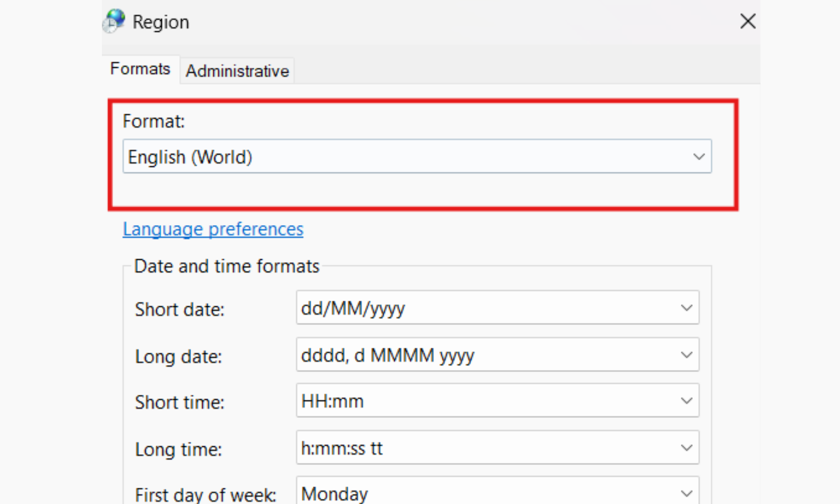Click the "Date and time formats" group heading
Screen dimensions: 840x504
click(227, 266)
